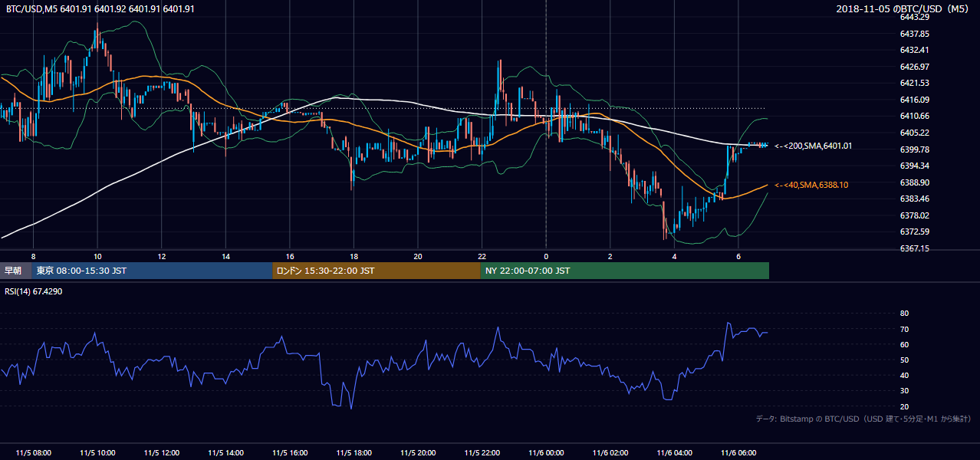Click hour label 18 under the price chart
980x460 pixels.
pos(354,256)
